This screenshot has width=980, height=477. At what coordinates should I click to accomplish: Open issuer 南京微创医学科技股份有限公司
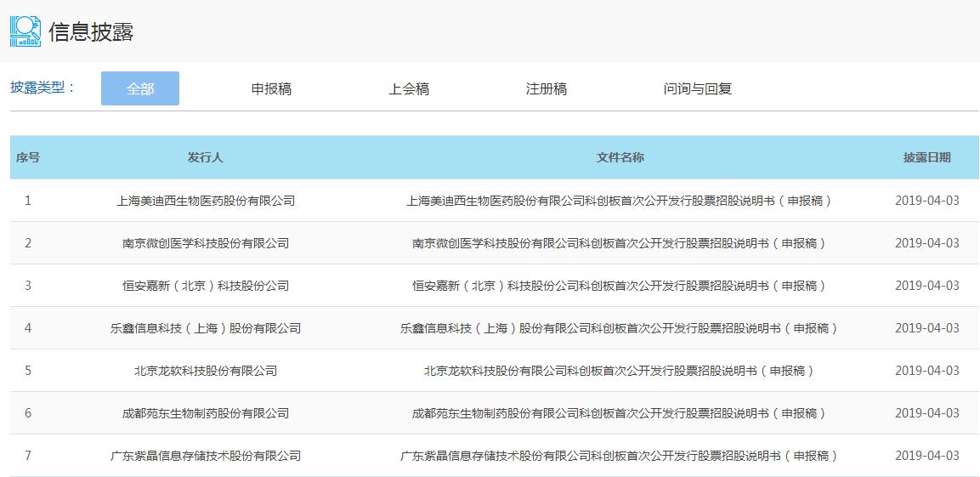pos(206,243)
